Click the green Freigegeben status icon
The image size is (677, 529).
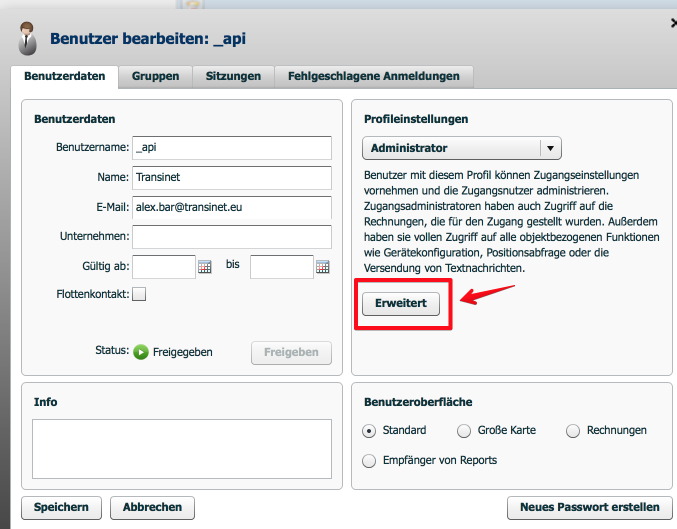click(x=142, y=352)
